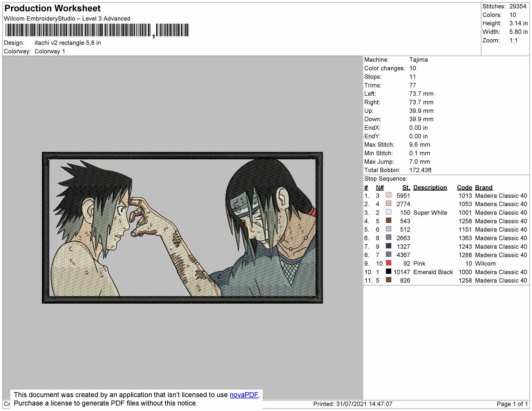Screen dimensions: 532x411
Task: Click the embroidery design preview image
Action: tap(182, 227)
